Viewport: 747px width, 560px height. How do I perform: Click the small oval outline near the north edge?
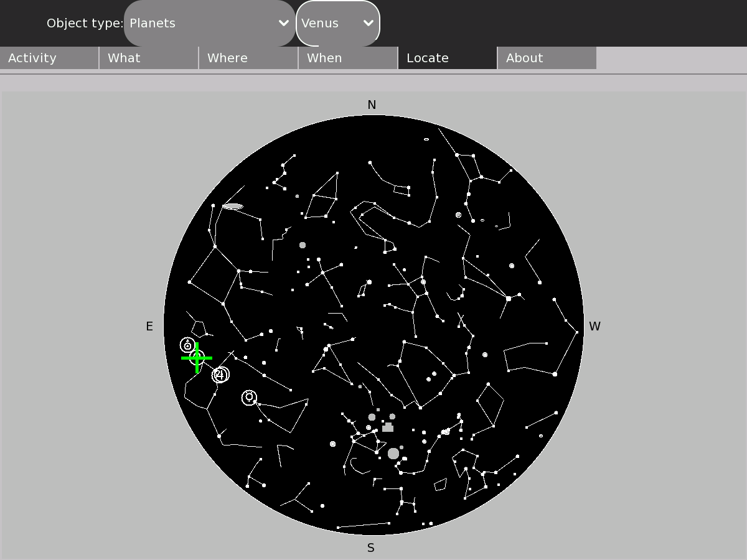click(426, 139)
